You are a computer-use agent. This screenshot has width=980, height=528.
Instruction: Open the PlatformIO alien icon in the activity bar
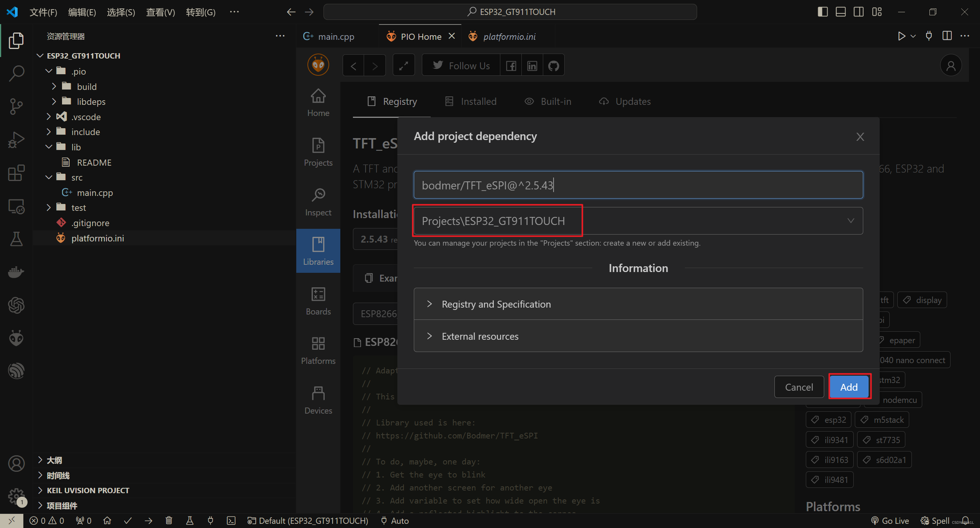[16, 338]
